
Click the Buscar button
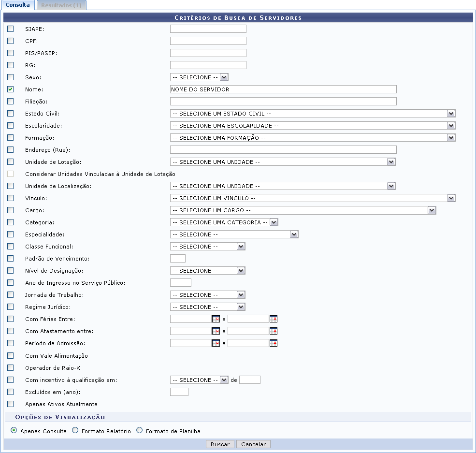click(x=220, y=444)
